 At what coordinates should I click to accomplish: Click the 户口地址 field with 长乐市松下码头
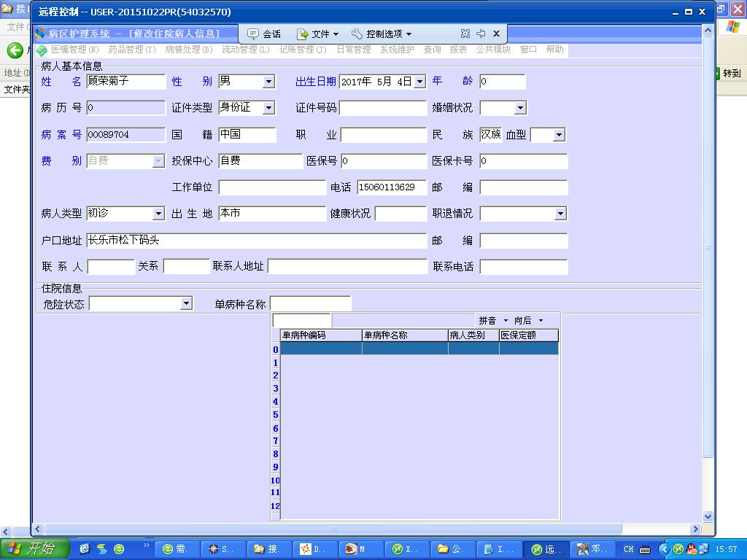click(256, 241)
